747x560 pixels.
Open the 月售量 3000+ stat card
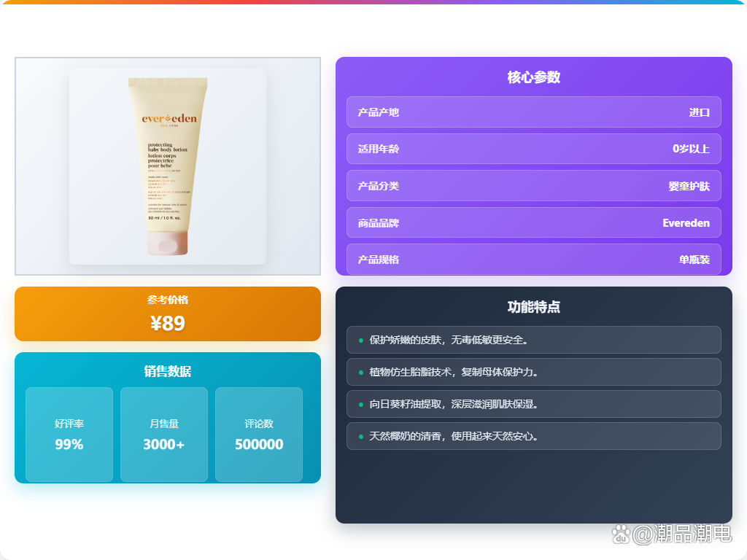(x=164, y=435)
